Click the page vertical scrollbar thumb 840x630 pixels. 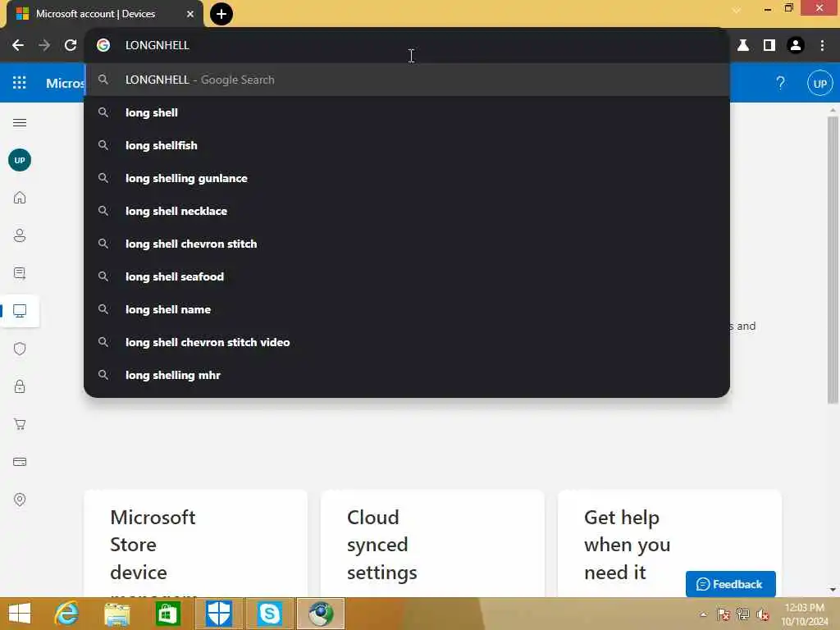833,260
